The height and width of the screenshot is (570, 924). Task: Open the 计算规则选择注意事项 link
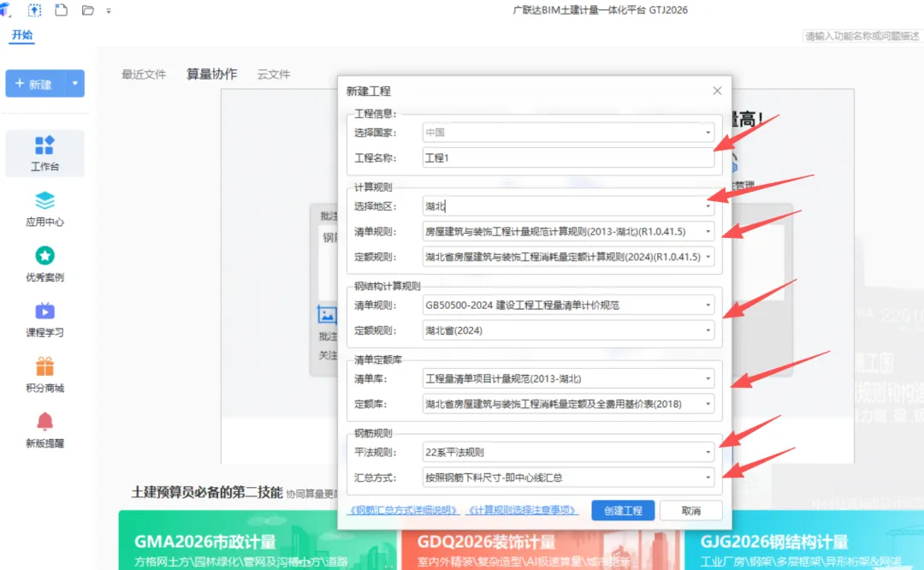click(522, 510)
